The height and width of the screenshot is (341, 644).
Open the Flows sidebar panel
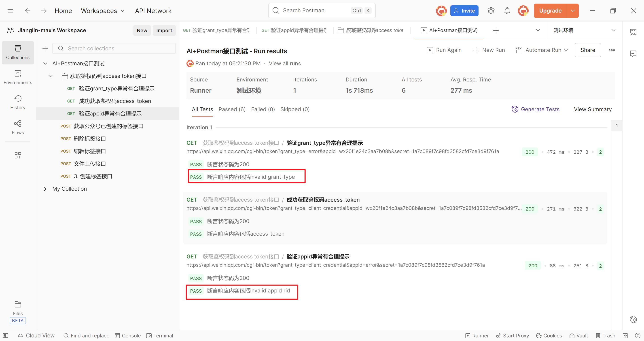(18, 128)
